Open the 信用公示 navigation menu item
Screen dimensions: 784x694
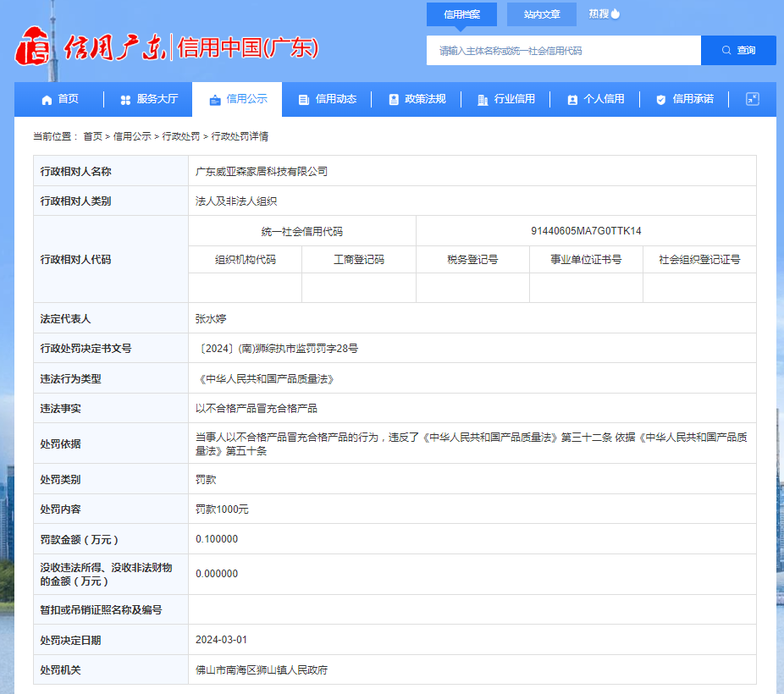[x=237, y=99]
